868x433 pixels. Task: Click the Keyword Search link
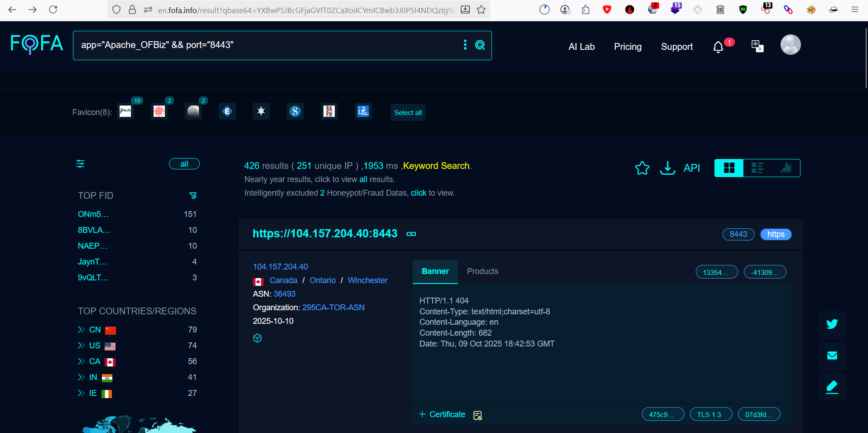[x=436, y=166]
